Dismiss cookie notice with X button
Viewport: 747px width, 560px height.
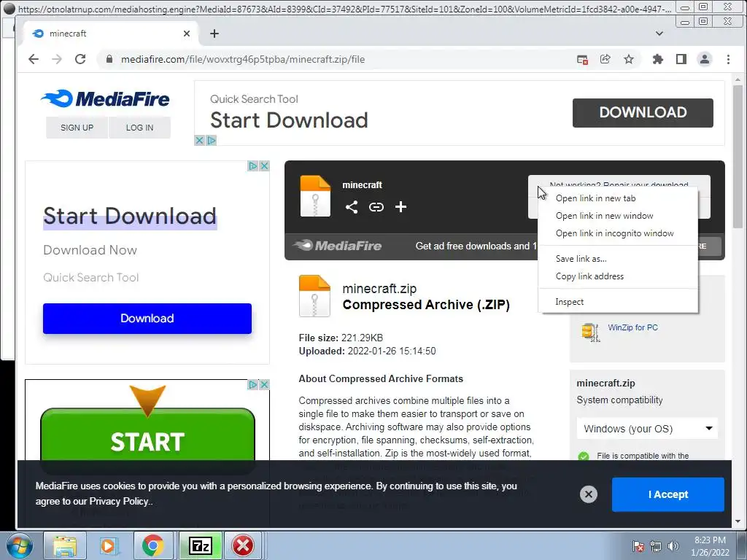tap(589, 494)
